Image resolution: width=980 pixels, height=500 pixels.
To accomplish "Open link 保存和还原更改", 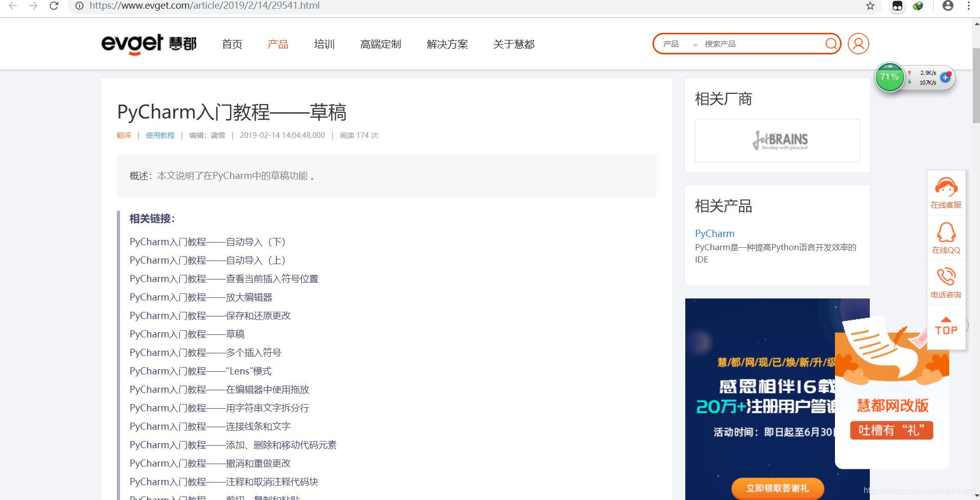I will (x=210, y=316).
